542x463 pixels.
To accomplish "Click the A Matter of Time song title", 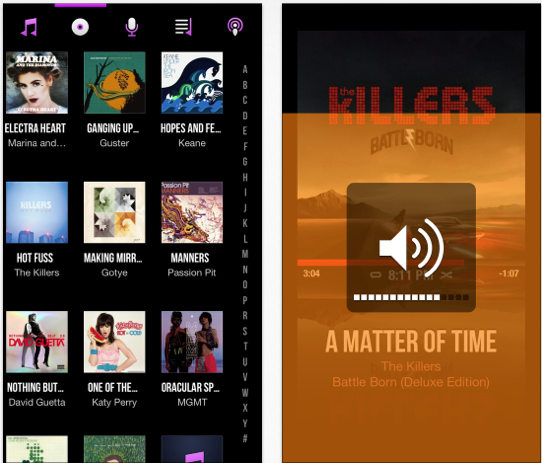I will 411,342.
